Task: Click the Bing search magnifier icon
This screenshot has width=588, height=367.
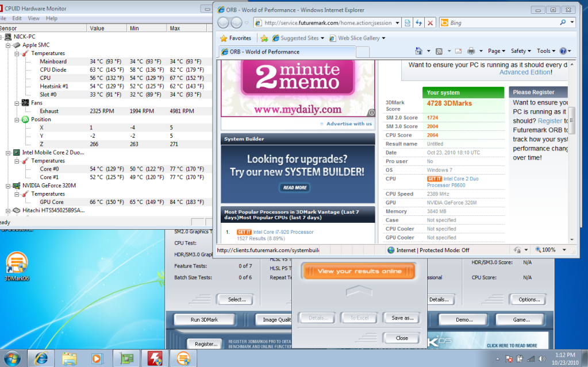Action: pyautogui.click(x=563, y=22)
